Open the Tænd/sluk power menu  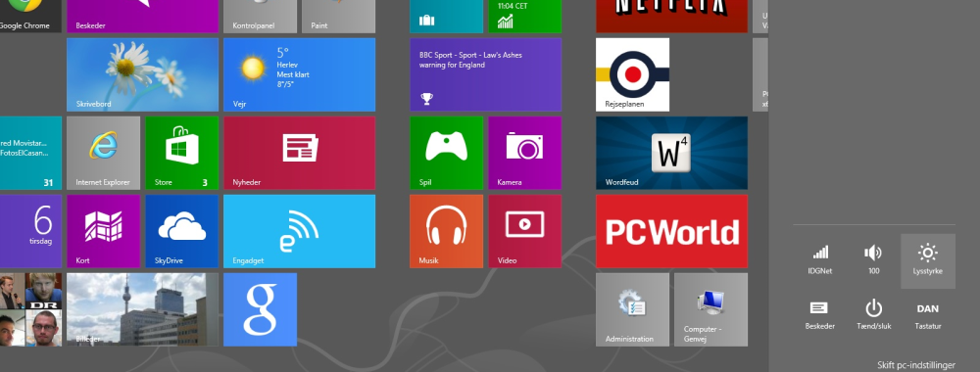click(874, 315)
